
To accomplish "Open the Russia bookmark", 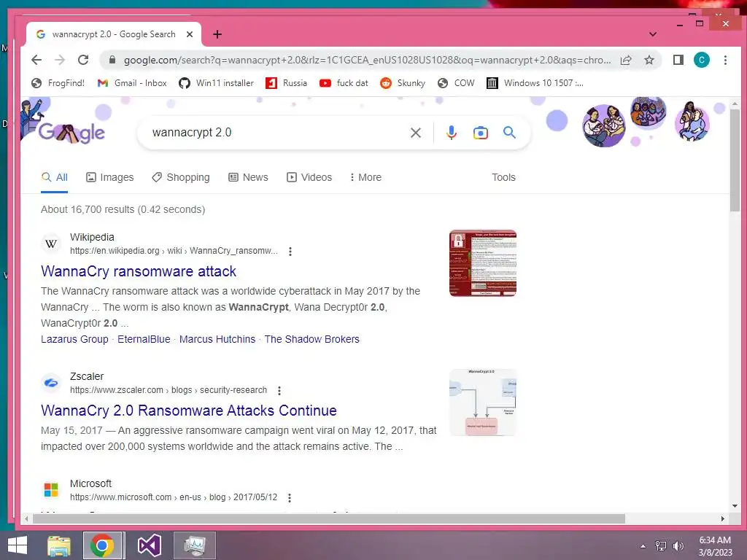I will 286,83.
